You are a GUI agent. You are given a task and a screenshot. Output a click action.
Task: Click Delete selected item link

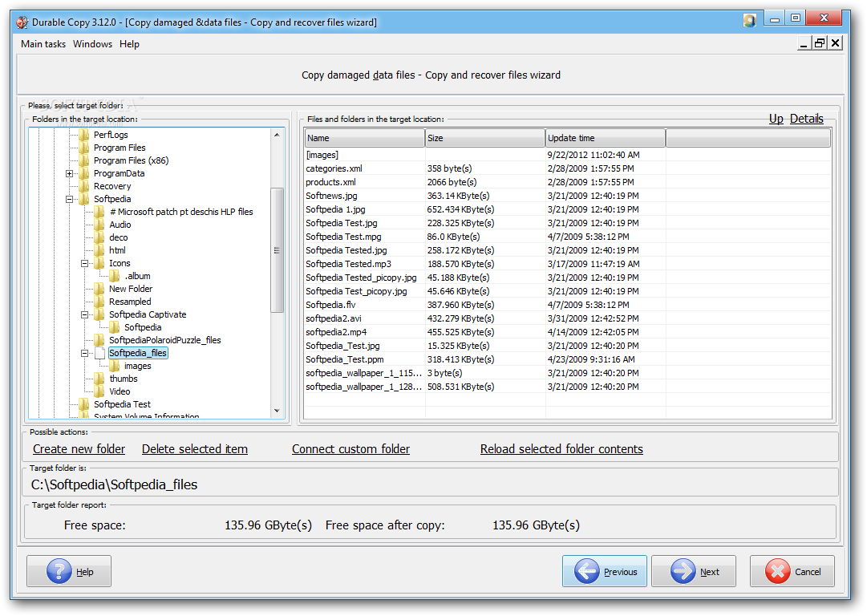click(195, 449)
